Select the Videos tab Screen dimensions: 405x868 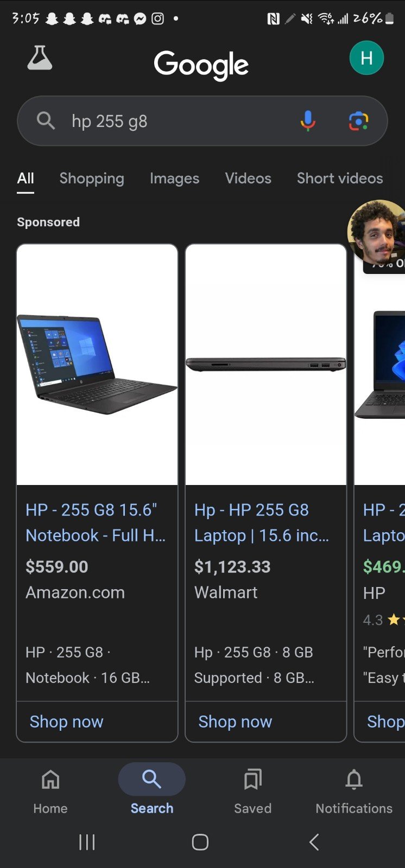[248, 178]
